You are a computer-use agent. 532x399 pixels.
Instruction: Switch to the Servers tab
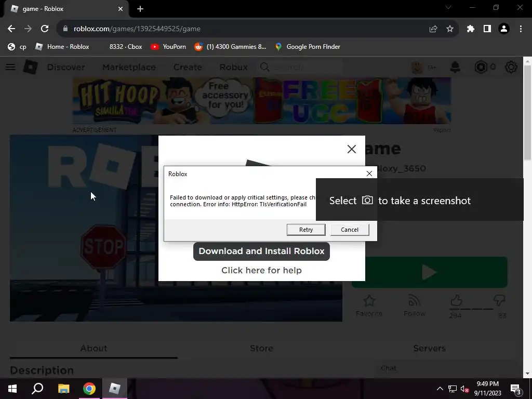pos(429,349)
